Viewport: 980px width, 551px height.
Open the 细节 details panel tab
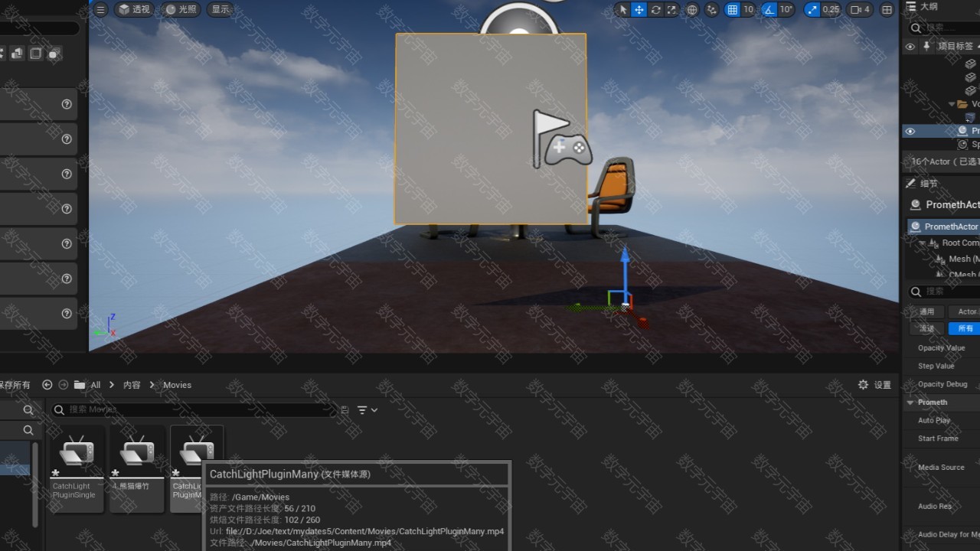tap(922, 183)
